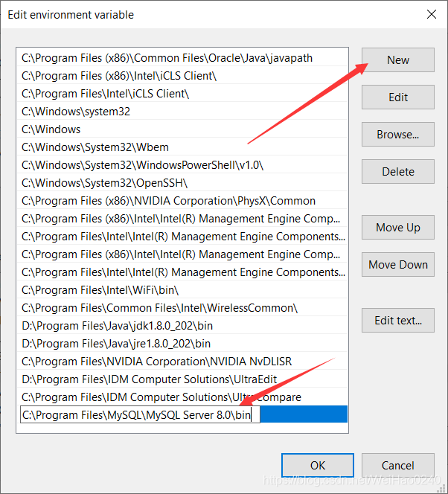Viewport: 448px width, 494px height.
Task: Select the C:\Windows\system32 entry
Action: click(182, 111)
